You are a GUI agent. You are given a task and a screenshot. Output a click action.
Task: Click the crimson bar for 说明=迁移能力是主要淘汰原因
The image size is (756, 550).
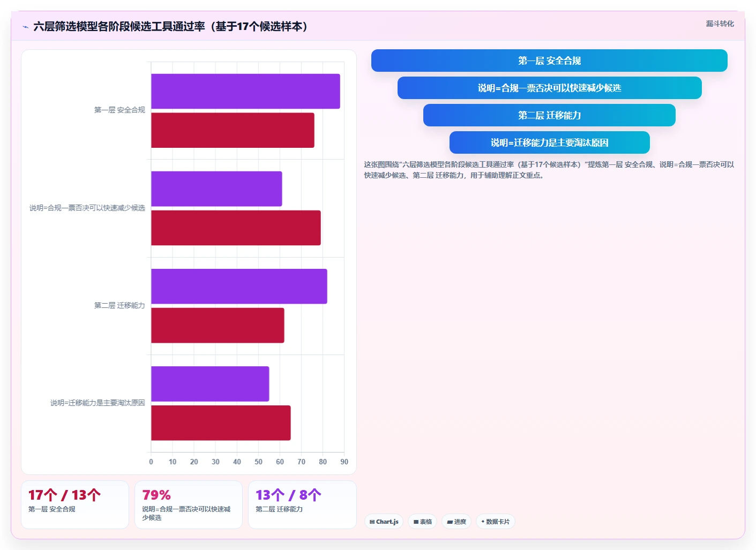click(x=221, y=423)
